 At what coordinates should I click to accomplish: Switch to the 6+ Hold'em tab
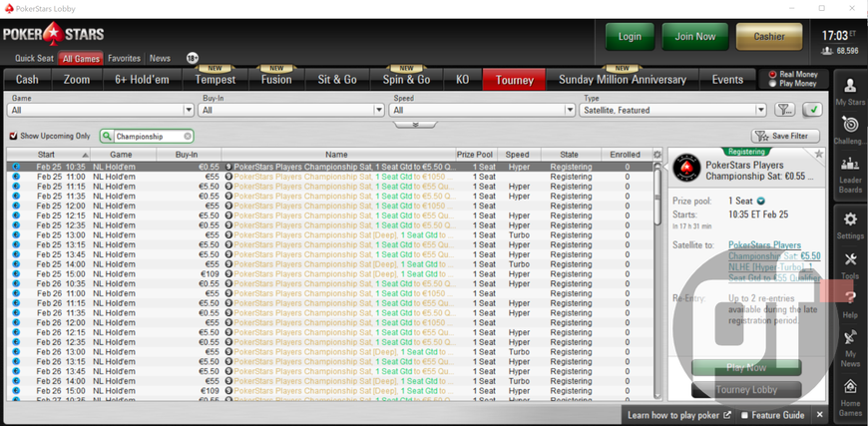(142, 80)
